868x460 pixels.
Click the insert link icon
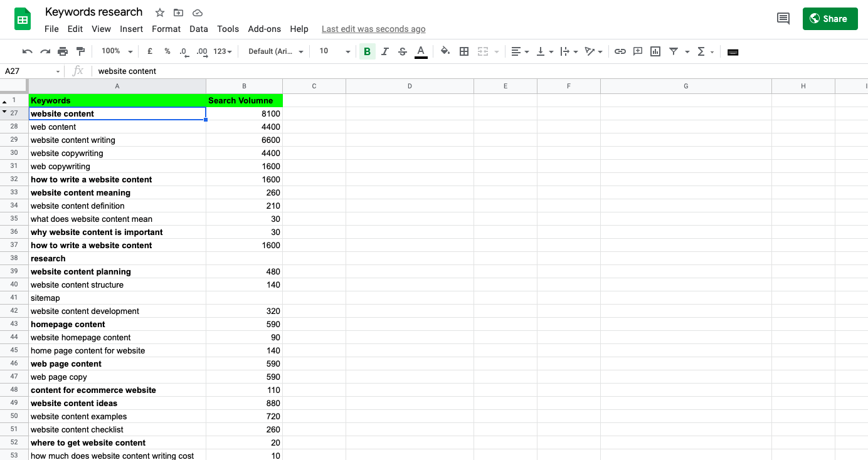tap(620, 51)
